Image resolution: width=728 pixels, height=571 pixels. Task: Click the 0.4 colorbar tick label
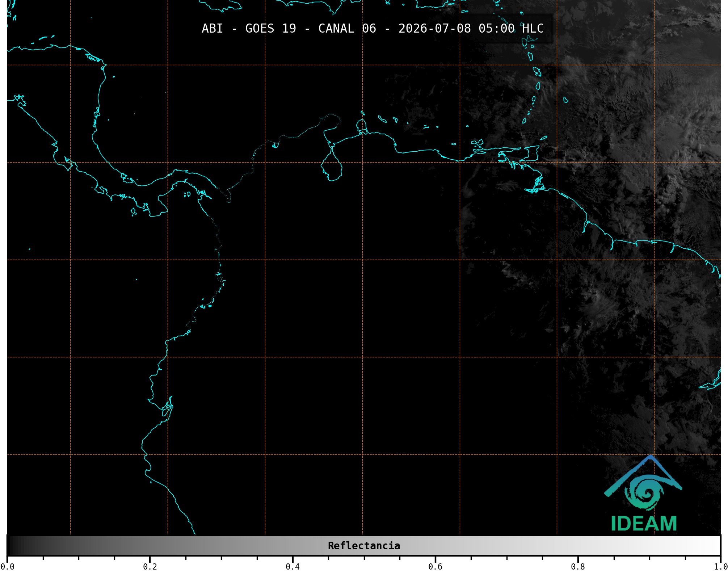pos(293,567)
